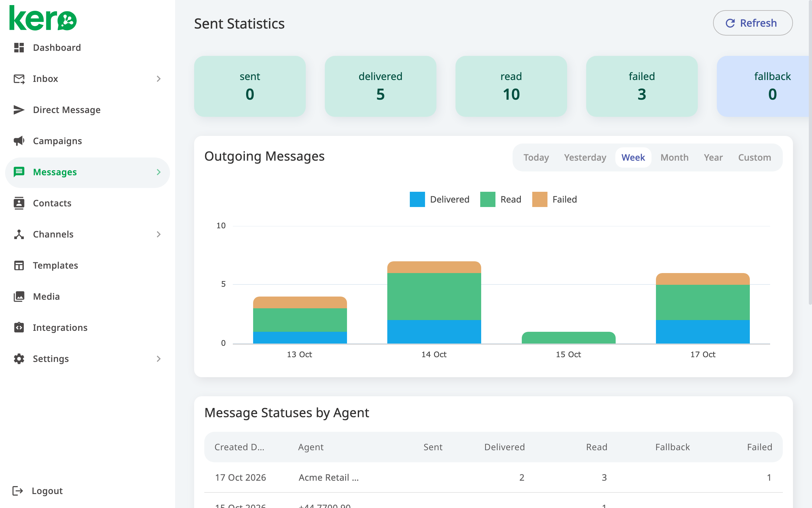The image size is (812, 508).
Task: Click the Inbox envelope icon
Action: pyautogui.click(x=19, y=79)
